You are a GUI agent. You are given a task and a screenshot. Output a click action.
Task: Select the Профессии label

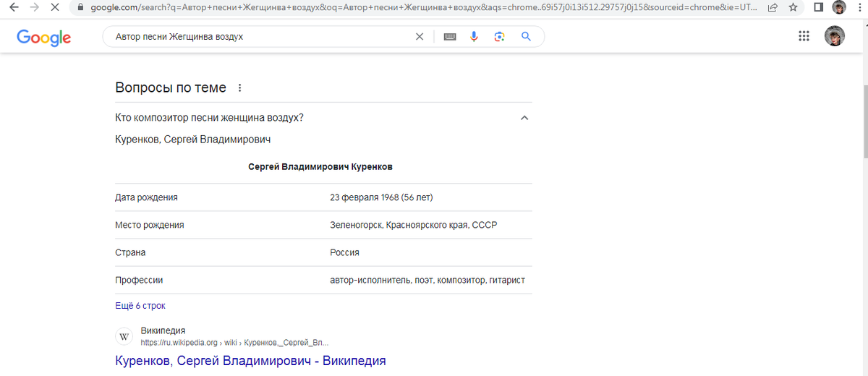click(x=139, y=280)
